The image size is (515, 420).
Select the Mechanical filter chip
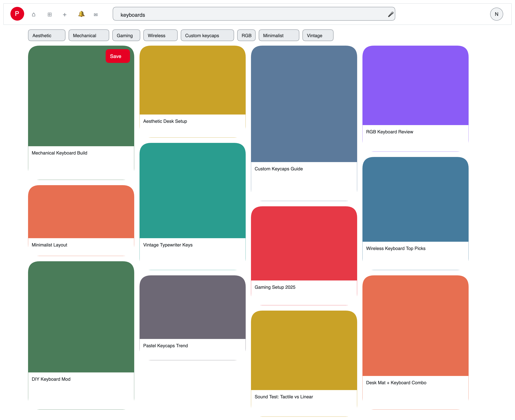pyautogui.click(x=89, y=35)
